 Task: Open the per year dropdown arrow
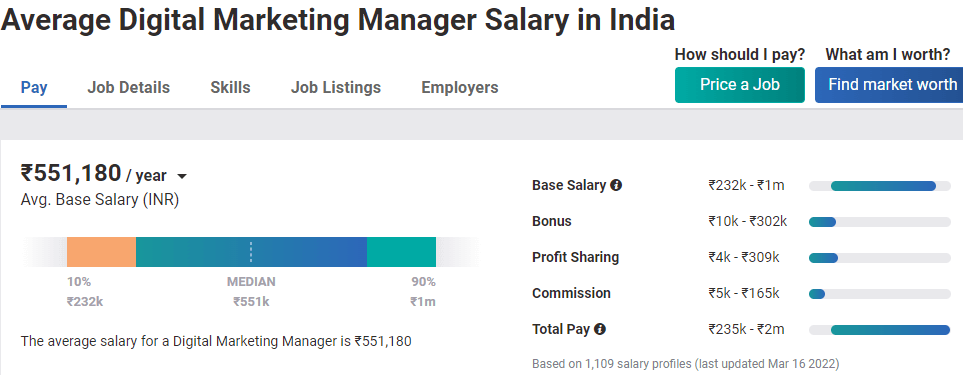[181, 177]
